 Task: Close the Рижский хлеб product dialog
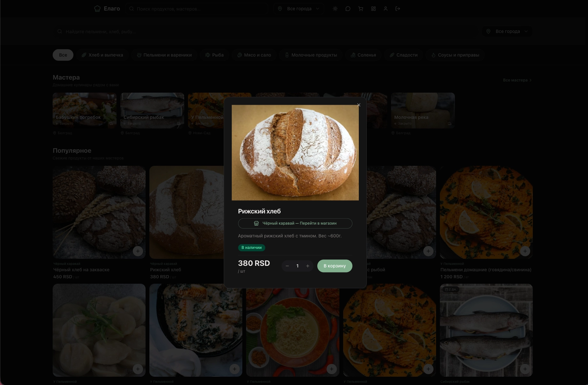[359, 105]
